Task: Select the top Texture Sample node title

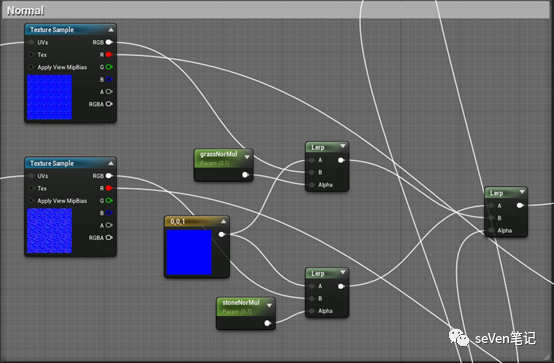Action: point(52,30)
